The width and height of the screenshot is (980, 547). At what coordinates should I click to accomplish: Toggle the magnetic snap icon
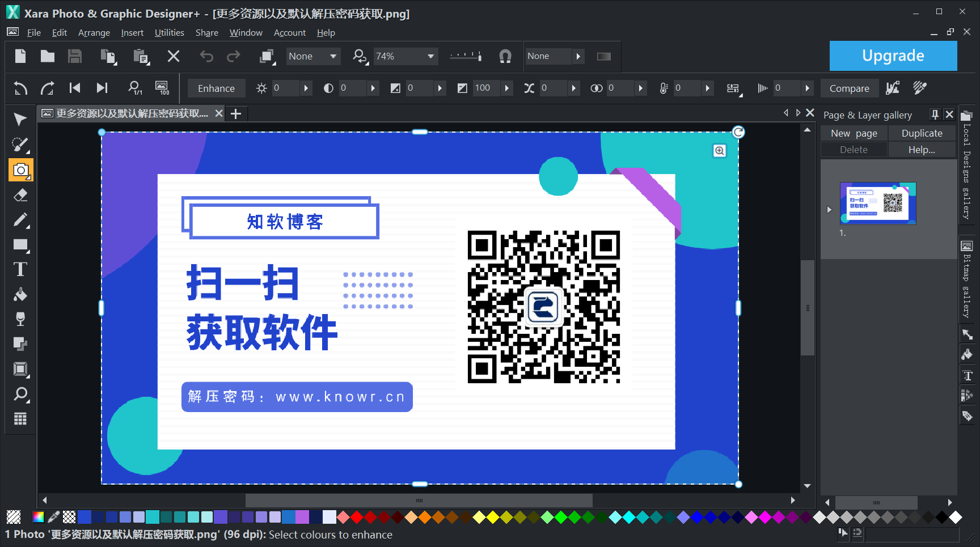(505, 56)
